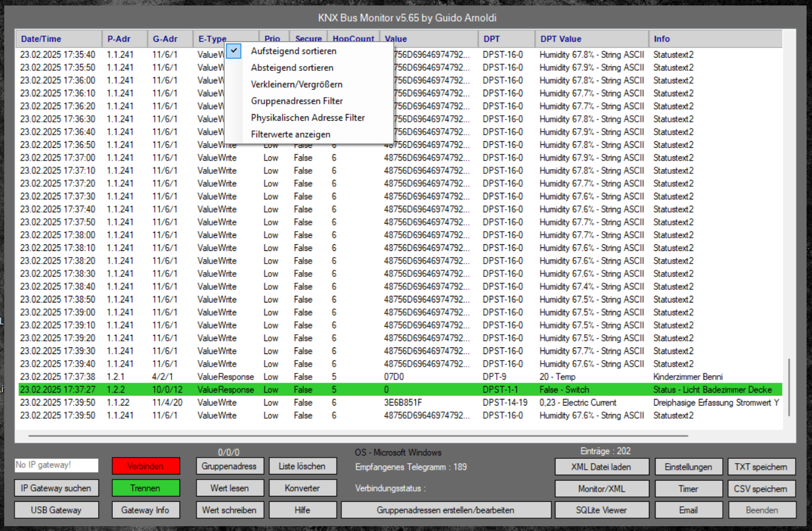Click the USB Gateway button
This screenshot has height=531, width=812.
pyautogui.click(x=56, y=510)
